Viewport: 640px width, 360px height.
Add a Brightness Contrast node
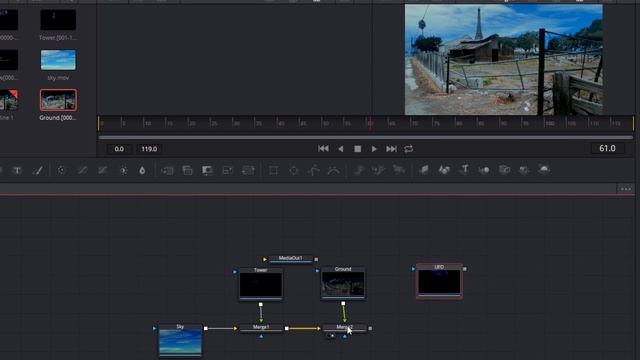click(x=123, y=170)
